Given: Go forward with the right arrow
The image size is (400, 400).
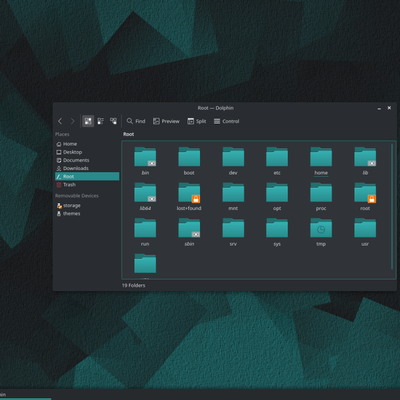Looking at the screenshot, I should click(x=72, y=121).
